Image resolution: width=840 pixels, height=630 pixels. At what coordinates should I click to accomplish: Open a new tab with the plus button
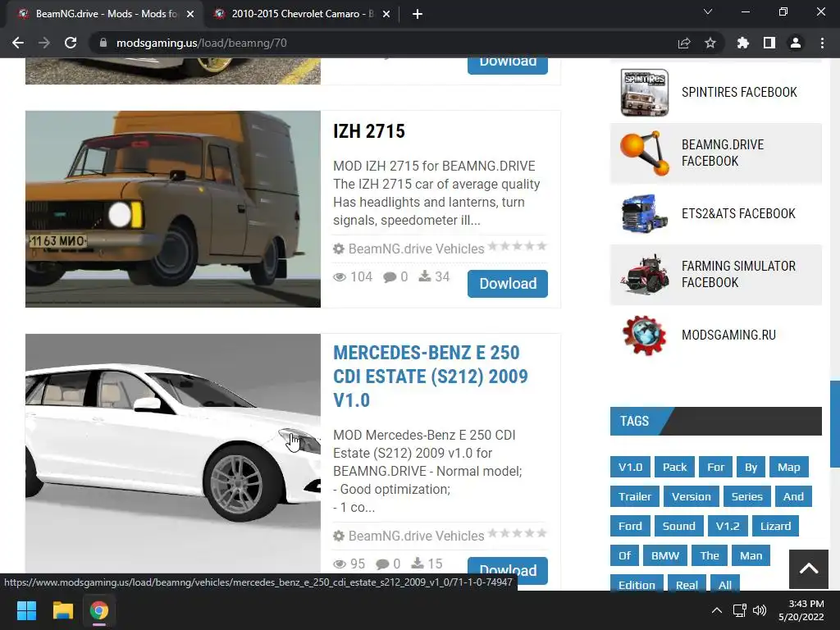click(418, 15)
